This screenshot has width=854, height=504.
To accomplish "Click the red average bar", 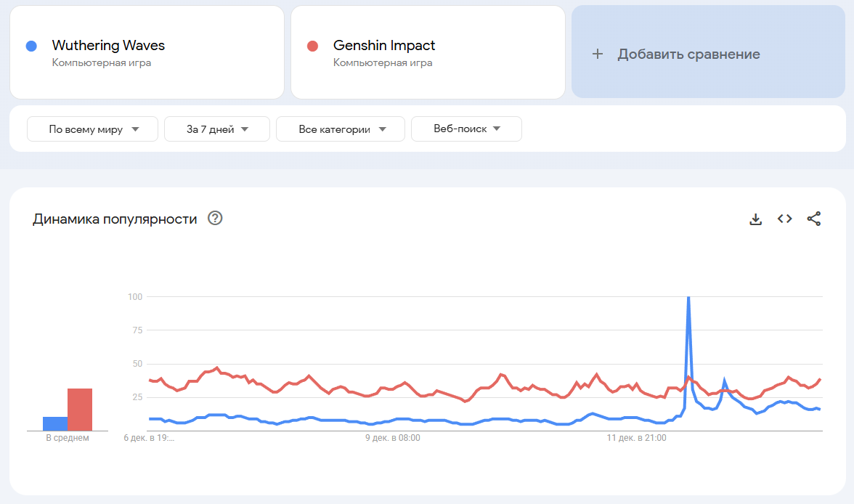I will (x=80, y=410).
